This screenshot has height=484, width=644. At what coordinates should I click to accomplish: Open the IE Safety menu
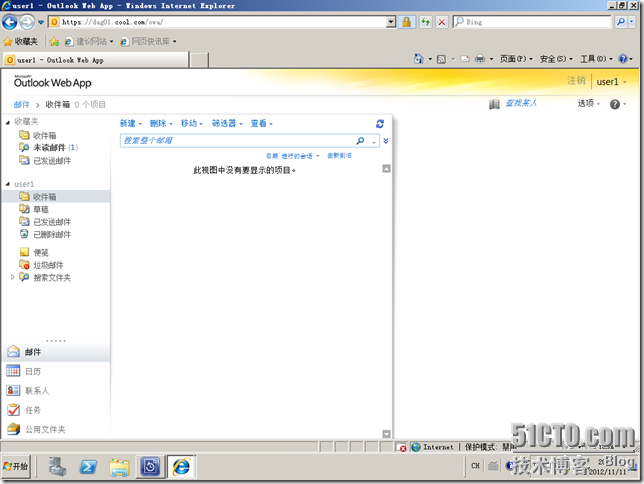[x=556, y=59]
